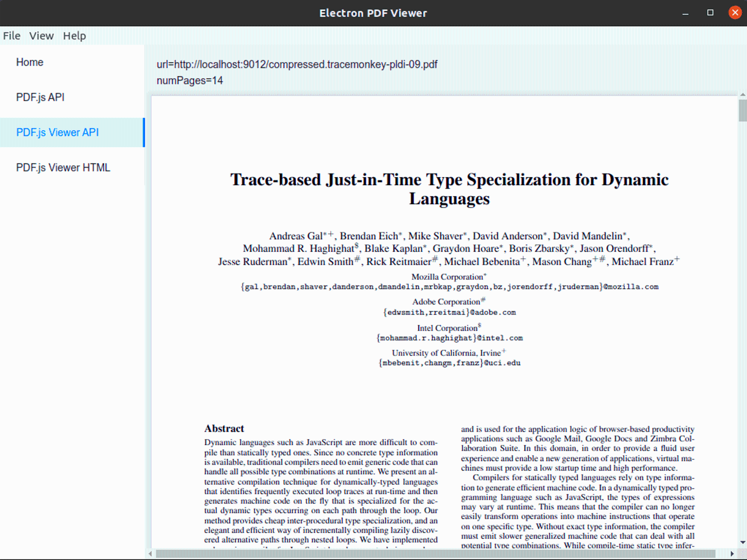Maximize the Electron PDF Viewer window
This screenshot has height=560, width=747.
click(710, 13)
